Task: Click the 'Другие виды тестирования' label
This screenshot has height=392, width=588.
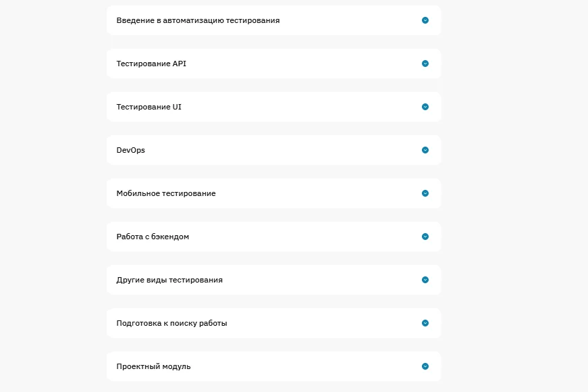Action: coord(168,279)
